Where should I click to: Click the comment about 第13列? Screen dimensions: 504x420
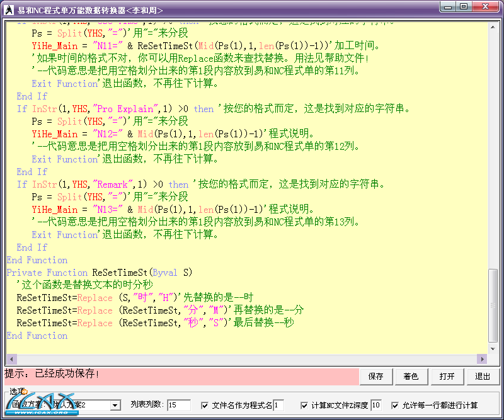tap(195, 222)
